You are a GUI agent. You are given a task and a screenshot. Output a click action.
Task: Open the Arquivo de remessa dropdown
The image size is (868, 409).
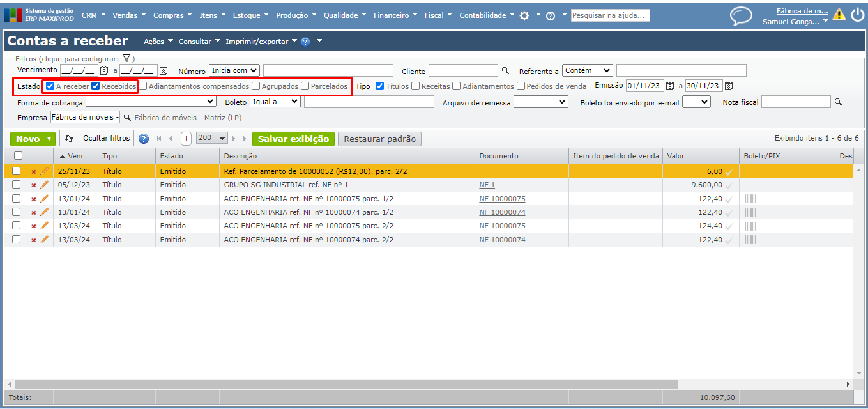pos(540,102)
